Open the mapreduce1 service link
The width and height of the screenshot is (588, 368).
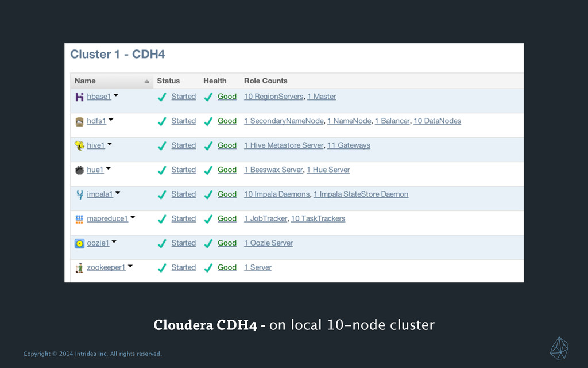[x=107, y=218]
